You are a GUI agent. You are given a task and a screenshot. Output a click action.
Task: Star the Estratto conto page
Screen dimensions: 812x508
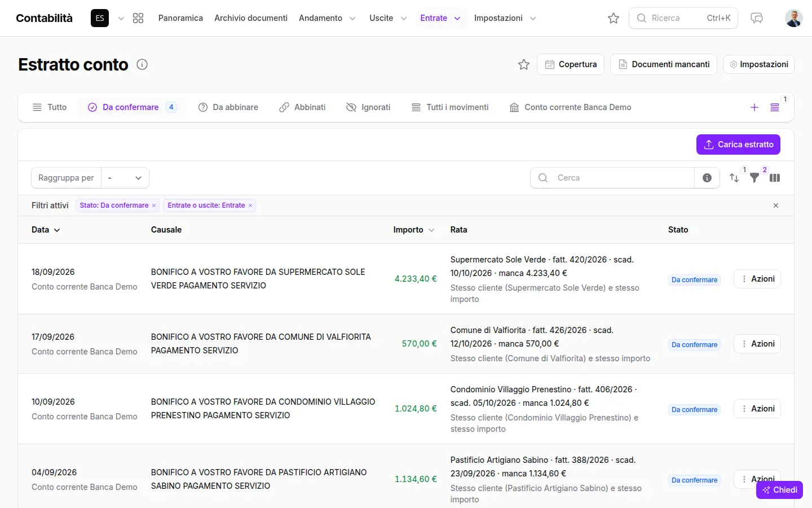[524, 64]
